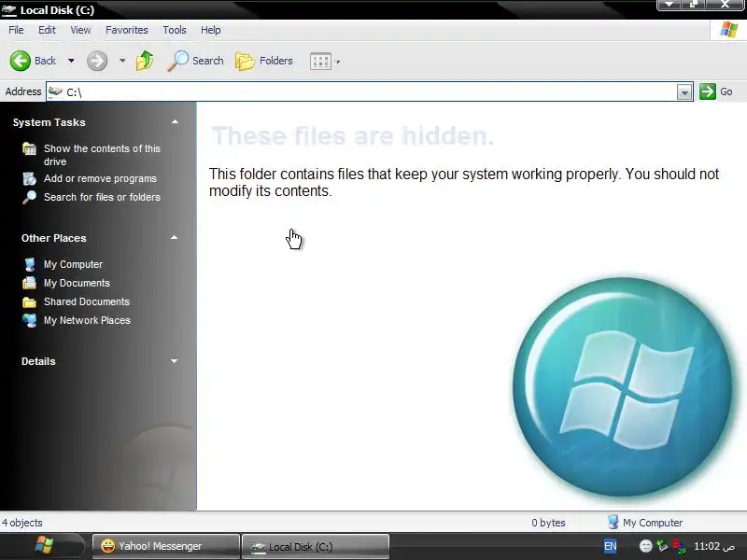The width and height of the screenshot is (747, 560).
Task: Open Shared Documents link
Action: pyautogui.click(x=87, y=301)
